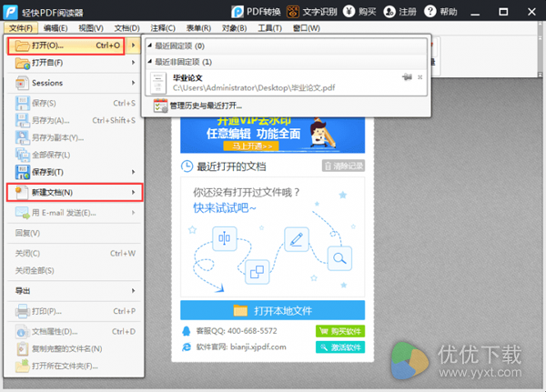Click the 复制完整的文件名 icon
The image size is (546, 392).
pyautogui.click(x=22, y=349)
